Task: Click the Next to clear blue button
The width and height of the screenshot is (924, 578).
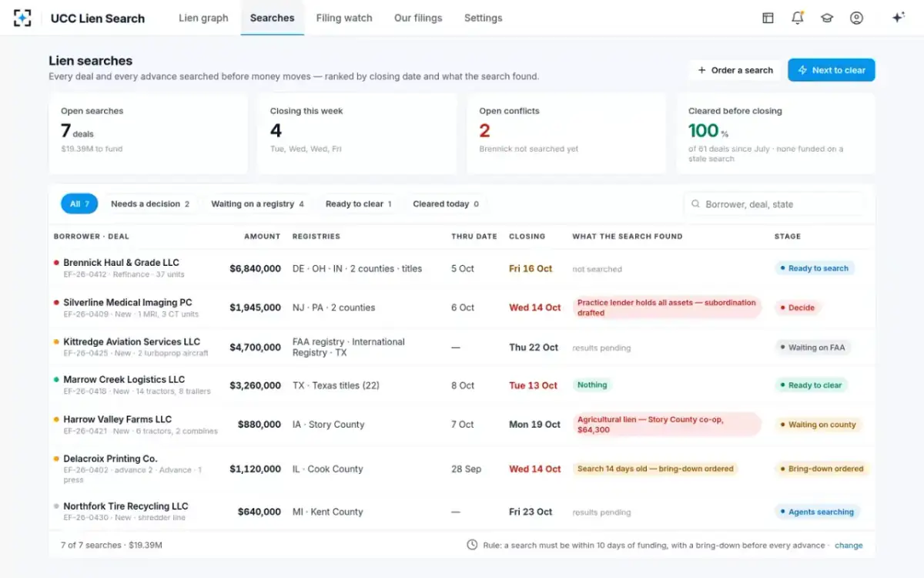Action: pyautogui.click(x=831, y=70)
